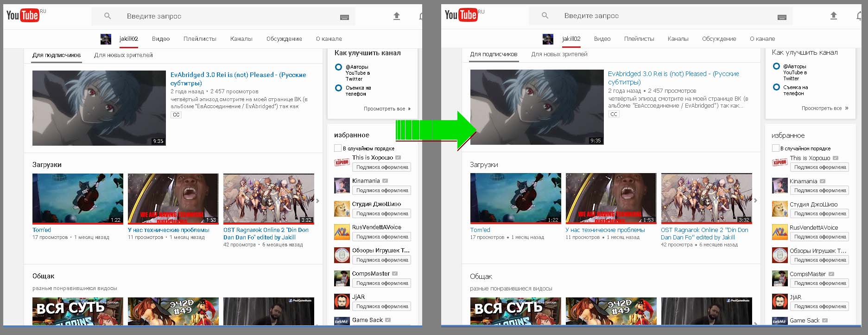Click the YouTube logo in the left page copy
The image size is (868, 335).
pyautogui.click(x=23, y=15)
